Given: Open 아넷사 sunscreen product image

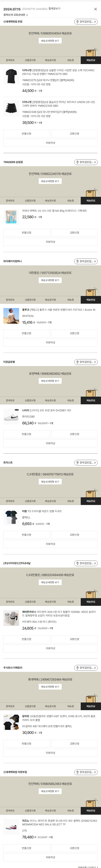Looking at the screenshot, I should pyautogui.click(x=11, y=216).
